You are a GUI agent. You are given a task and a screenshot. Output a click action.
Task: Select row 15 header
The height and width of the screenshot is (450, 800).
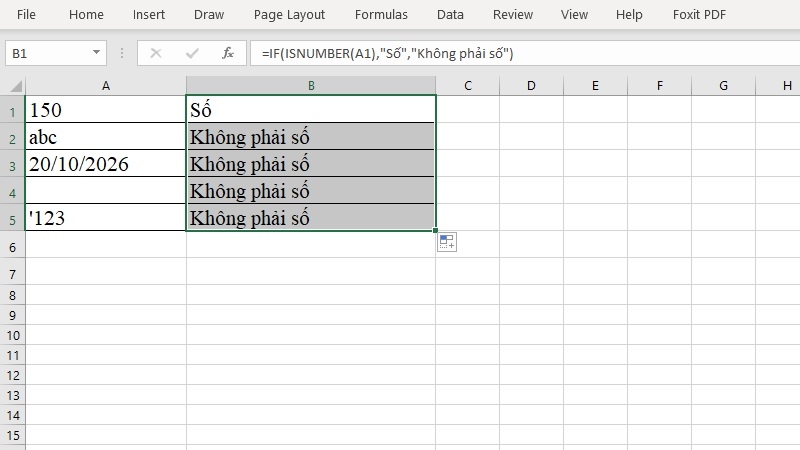click(x=12, y=436)
